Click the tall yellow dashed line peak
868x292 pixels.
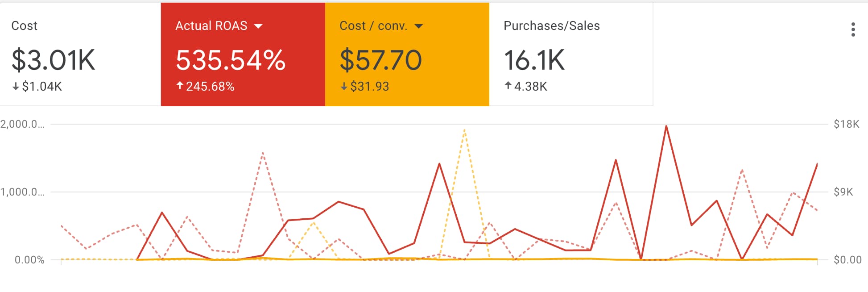(x=464, y=131)
